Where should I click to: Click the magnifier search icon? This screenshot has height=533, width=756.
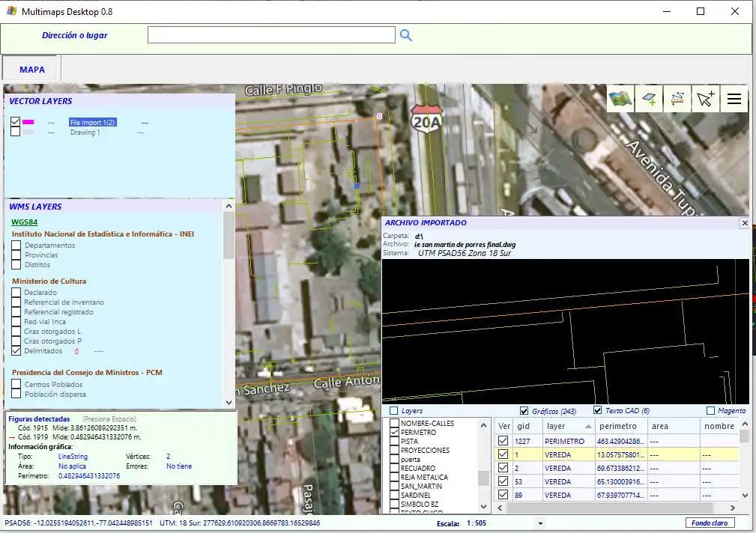pyautogui.click(x=405, y=35)
